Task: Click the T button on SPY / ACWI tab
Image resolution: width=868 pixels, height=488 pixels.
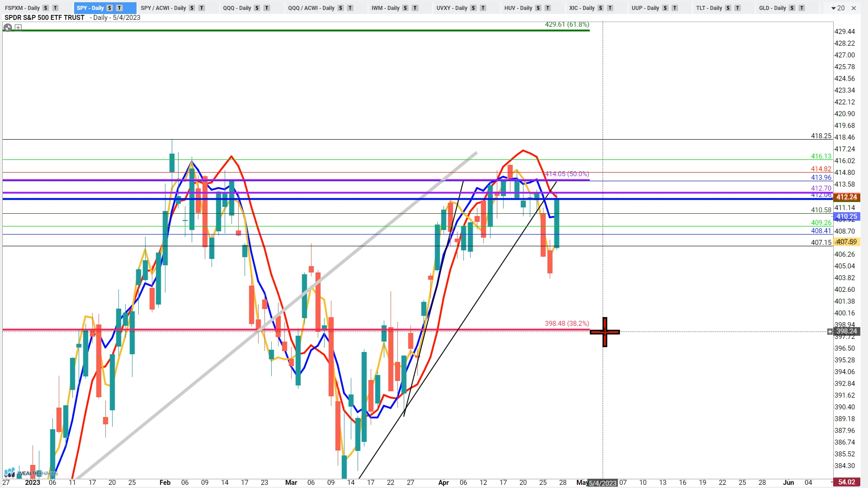Action: point(202,8)
